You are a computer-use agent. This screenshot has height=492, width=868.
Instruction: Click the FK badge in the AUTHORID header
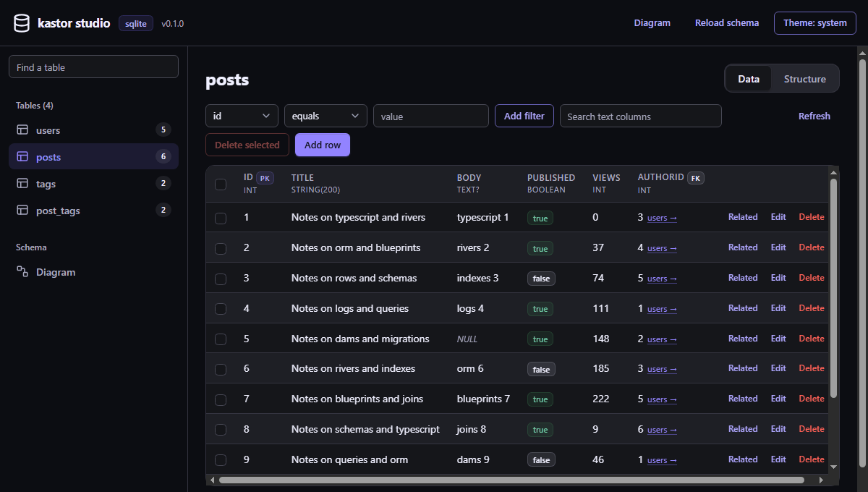[x=695, y=178]
